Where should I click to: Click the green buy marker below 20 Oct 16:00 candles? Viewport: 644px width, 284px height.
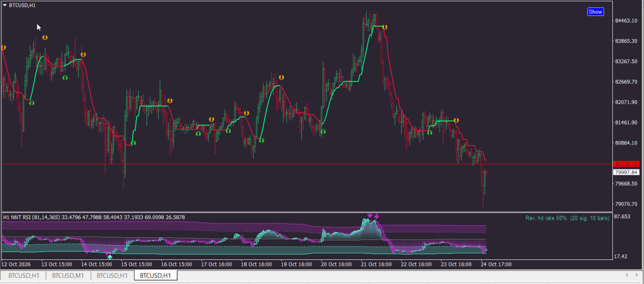[x=323, y=131]
